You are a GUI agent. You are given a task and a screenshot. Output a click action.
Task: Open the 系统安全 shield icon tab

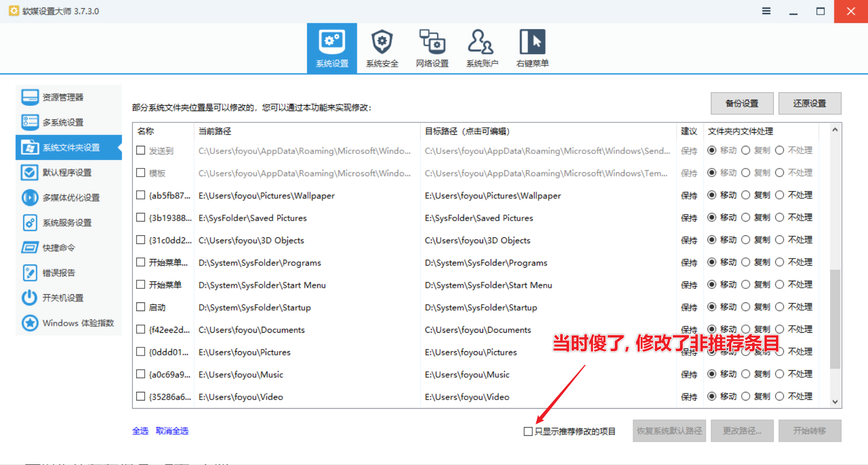click(382, 42)
